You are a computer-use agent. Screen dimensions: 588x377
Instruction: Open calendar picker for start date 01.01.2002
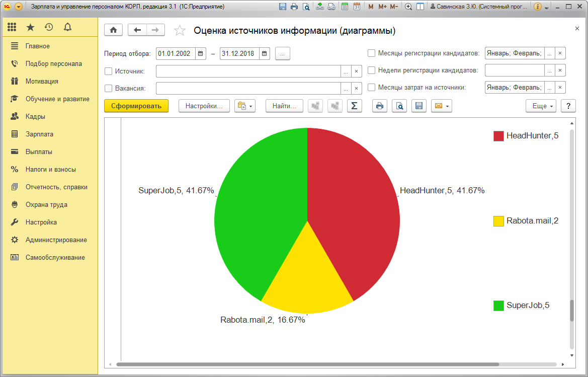point(201,53)
